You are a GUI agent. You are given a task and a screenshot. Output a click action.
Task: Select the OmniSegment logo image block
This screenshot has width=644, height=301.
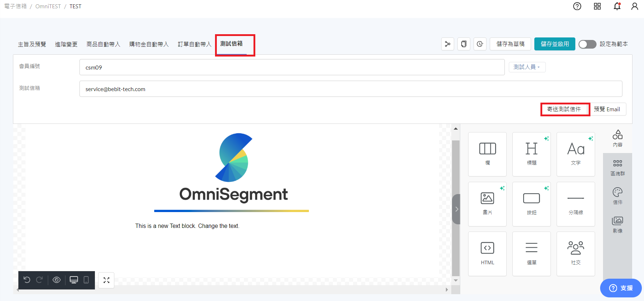click(233, 167)
